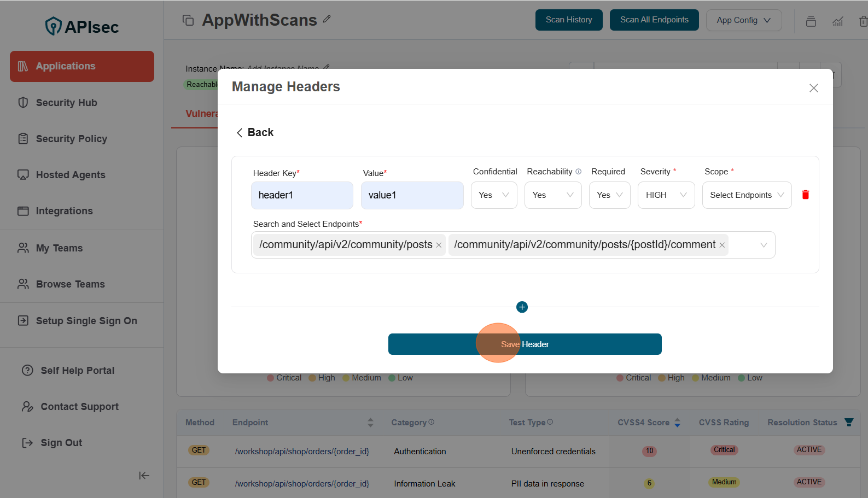
Task: Click the Header Key input field
Action: pyautogui.click(x=302, y=195)
